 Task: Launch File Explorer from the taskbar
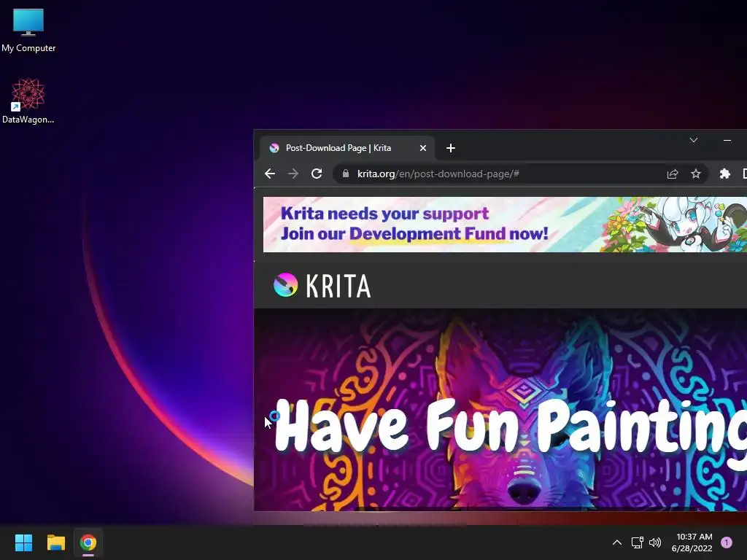55,542
